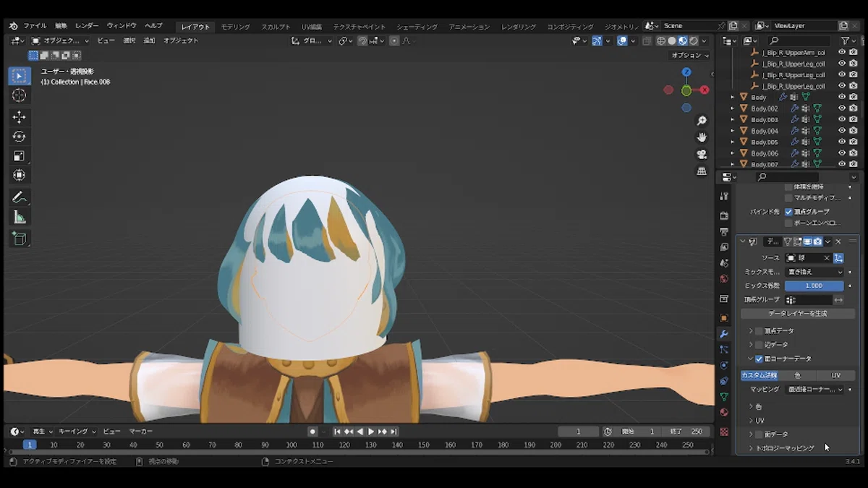
Task: Select the UV face corner button
Action: [x=835, y=376]
